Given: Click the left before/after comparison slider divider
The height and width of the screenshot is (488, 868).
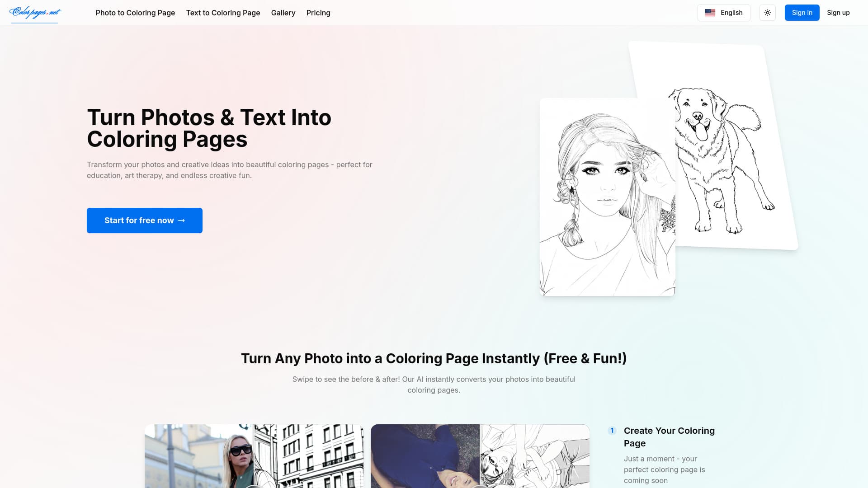Looking at the screenshot, I should [x=254, y=456].
